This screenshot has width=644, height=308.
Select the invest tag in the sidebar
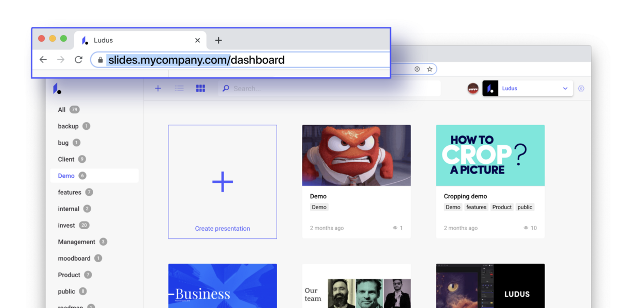click(x=67, y=225)
